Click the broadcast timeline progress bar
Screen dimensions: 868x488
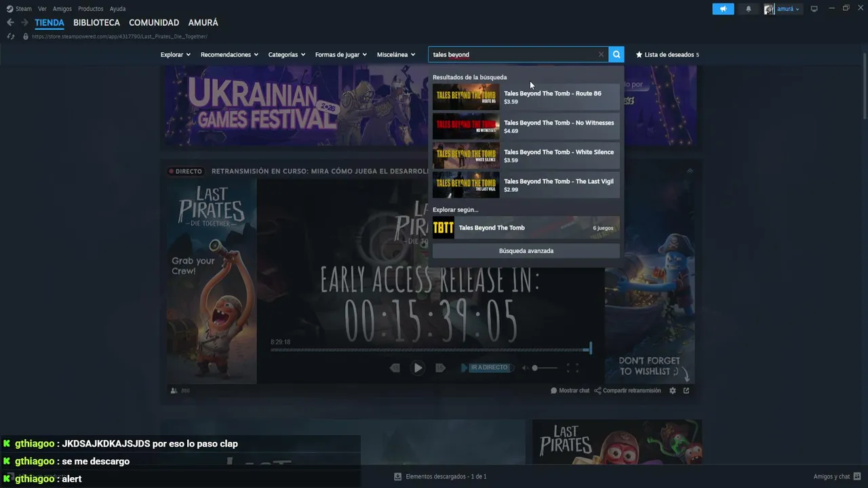tap(430, 350)
